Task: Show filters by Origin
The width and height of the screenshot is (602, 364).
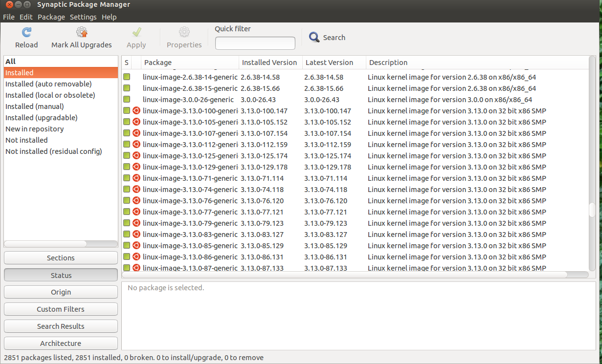Action: tap(61, 292)
